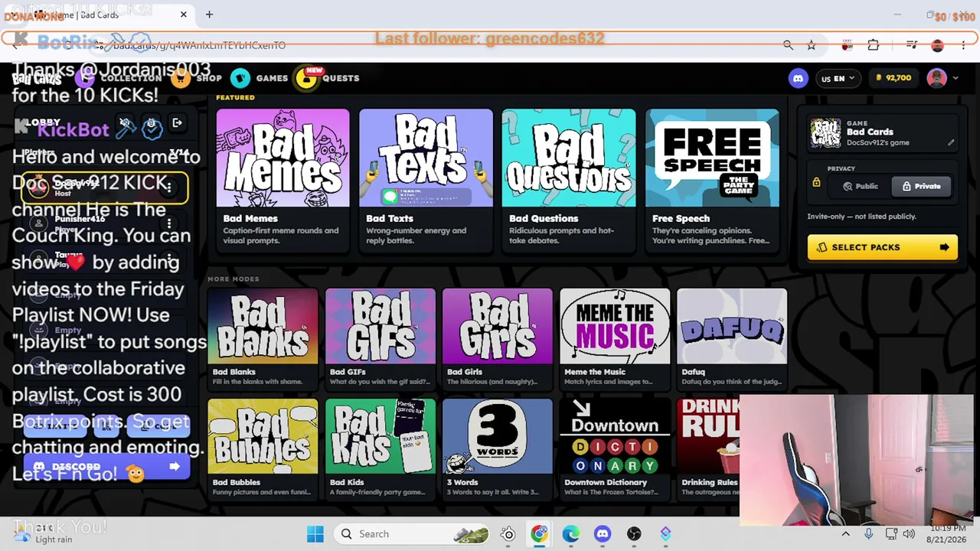The height and width of the screenshot is (551, 980).
Task: Open Chrome three-dot menu
Action: (x=962, y=45)
